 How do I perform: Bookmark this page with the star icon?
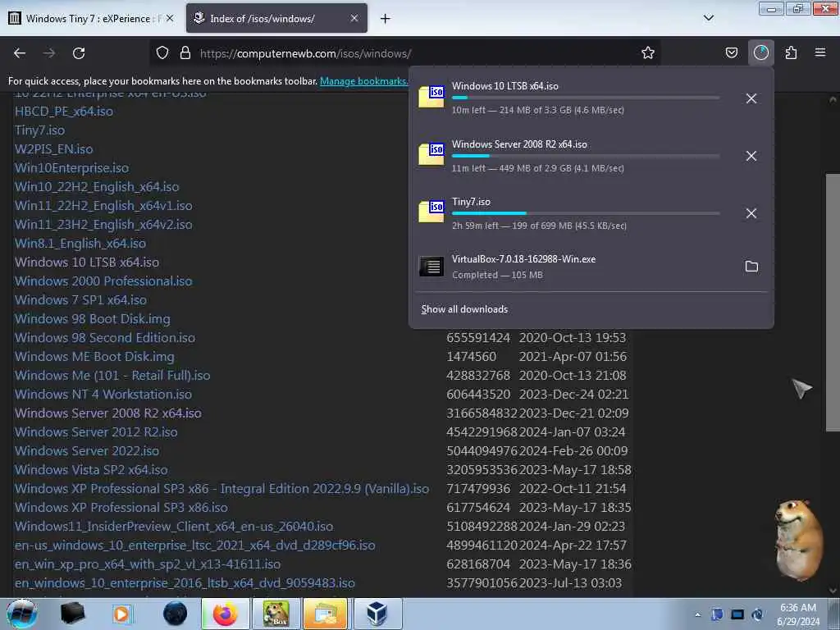[648, 53]
